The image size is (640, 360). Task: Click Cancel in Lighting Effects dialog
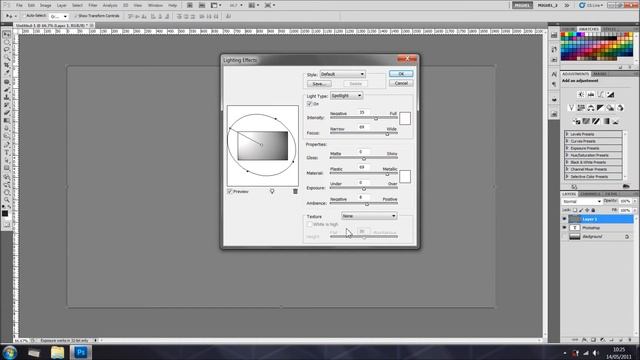(401, 83)
